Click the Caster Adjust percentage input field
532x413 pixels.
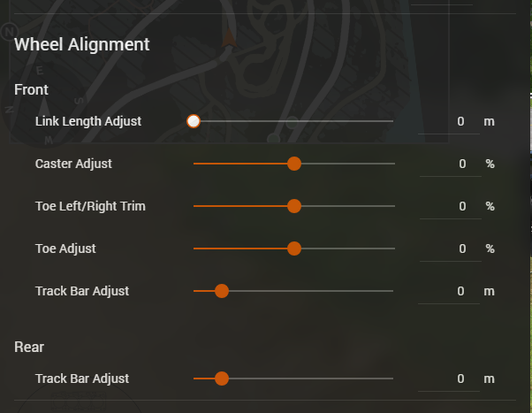pos(451,164)
